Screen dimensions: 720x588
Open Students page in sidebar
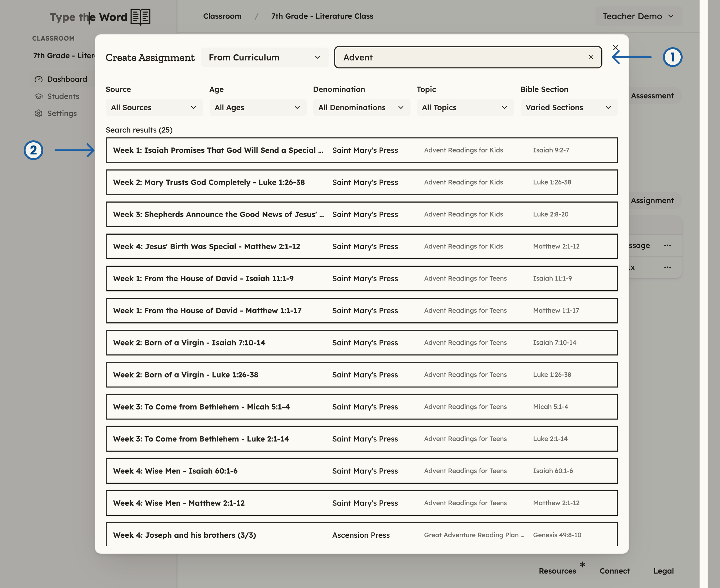pos(57,96)
